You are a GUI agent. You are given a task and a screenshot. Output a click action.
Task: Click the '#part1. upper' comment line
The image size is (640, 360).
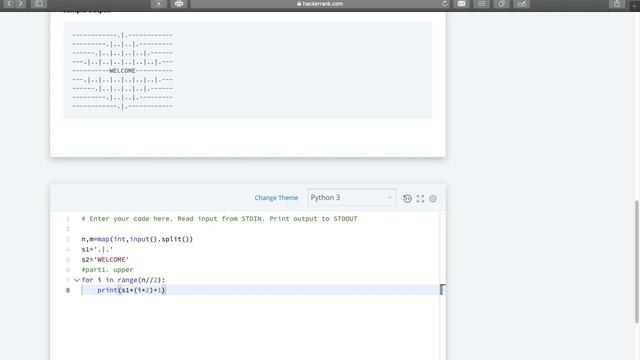click(x=107, y=270)
